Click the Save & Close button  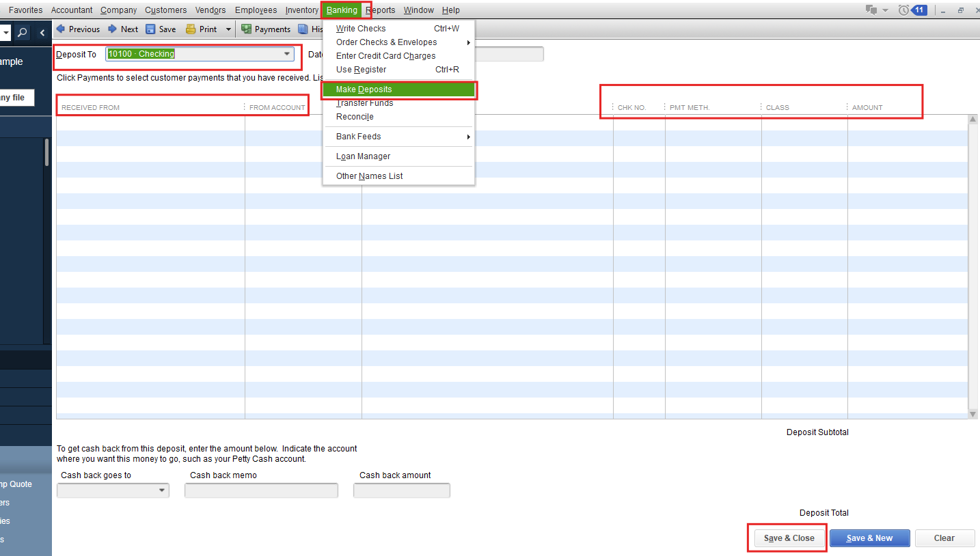789,538
